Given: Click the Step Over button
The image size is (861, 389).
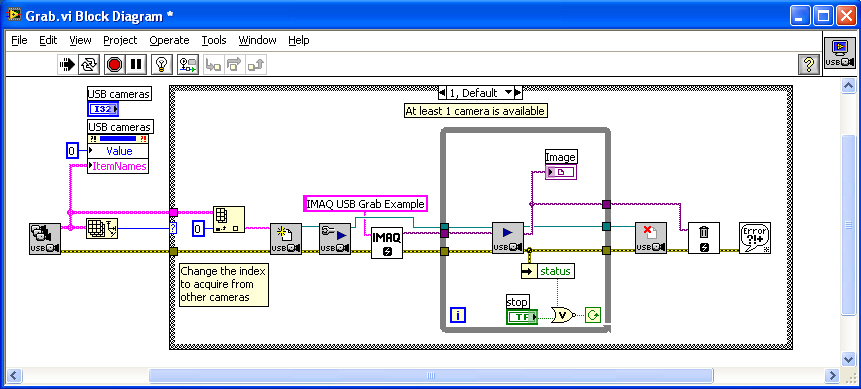Looking at the screenshot, I should coord(234,65).
